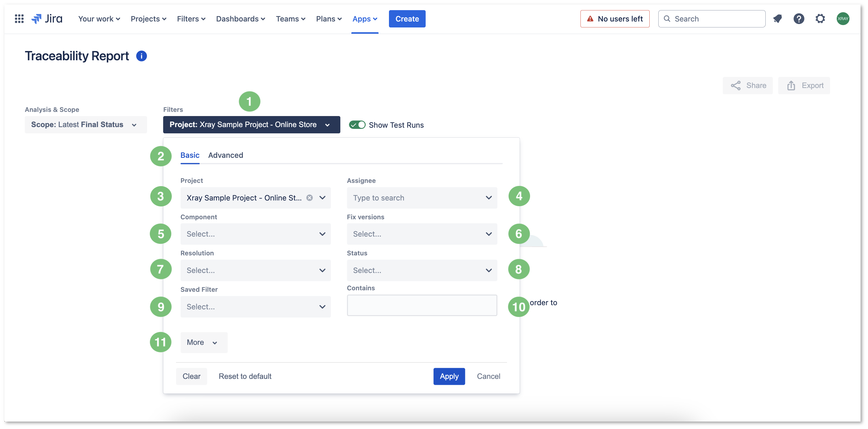
Task: Click the Export button
Action: [x=804, y=86]
